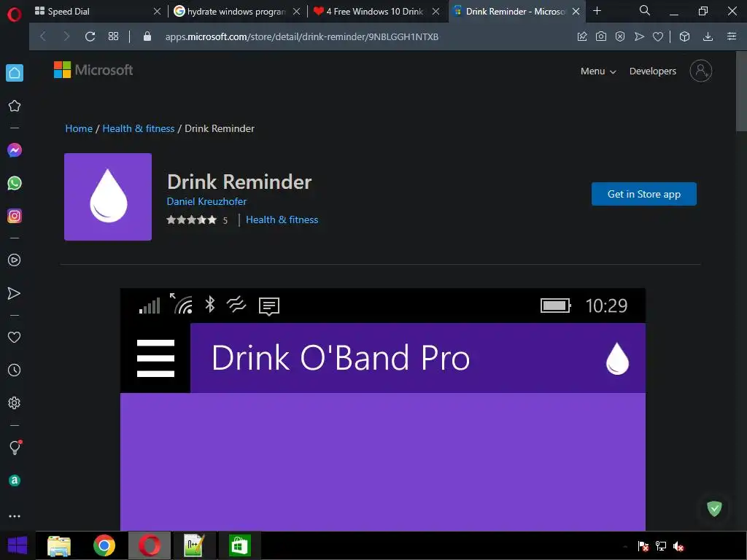Click the five-star rating
The image size is (747, 560).
(x=192, y=219)
